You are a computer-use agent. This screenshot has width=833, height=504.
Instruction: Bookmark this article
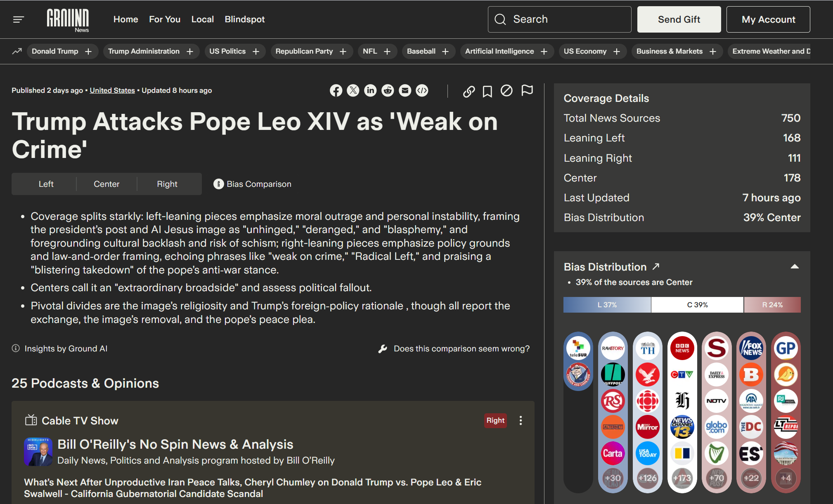487,91
